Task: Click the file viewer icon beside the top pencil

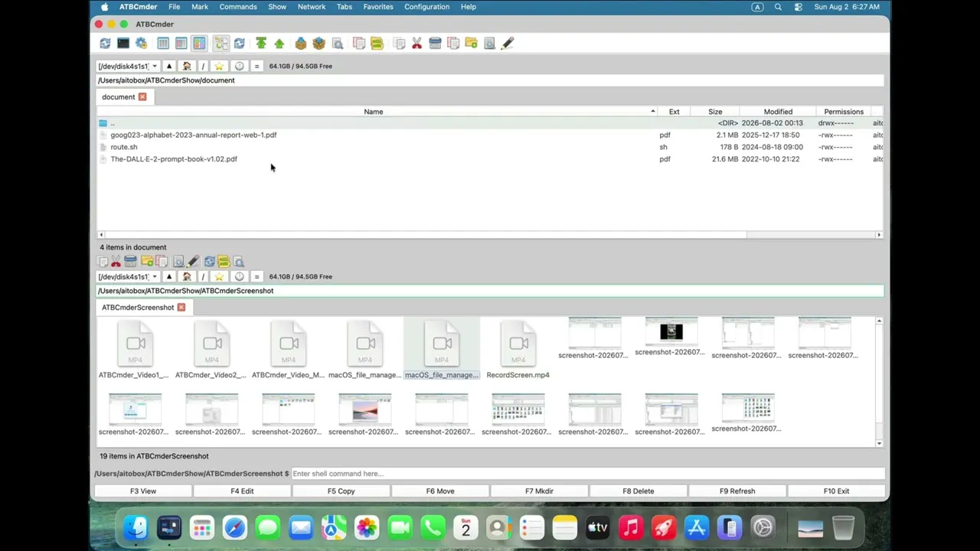Action: coord(489,44)
